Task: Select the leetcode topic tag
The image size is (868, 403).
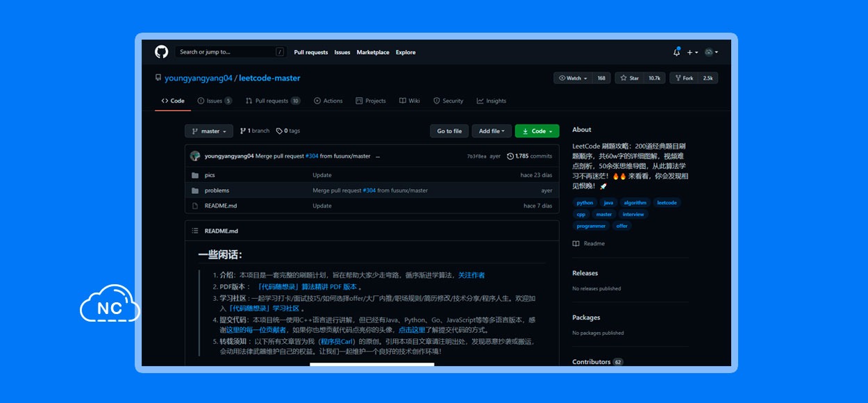Action: 667,203
